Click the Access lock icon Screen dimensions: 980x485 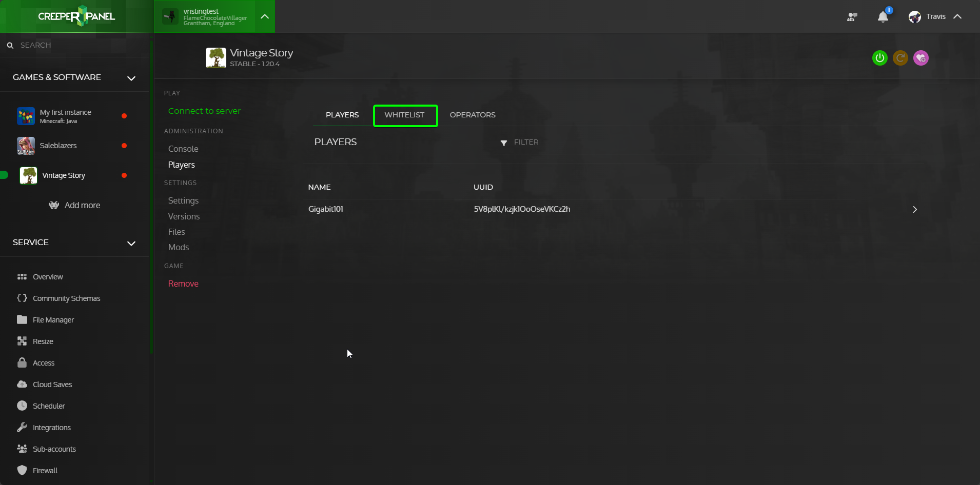(x=22, y=362)
